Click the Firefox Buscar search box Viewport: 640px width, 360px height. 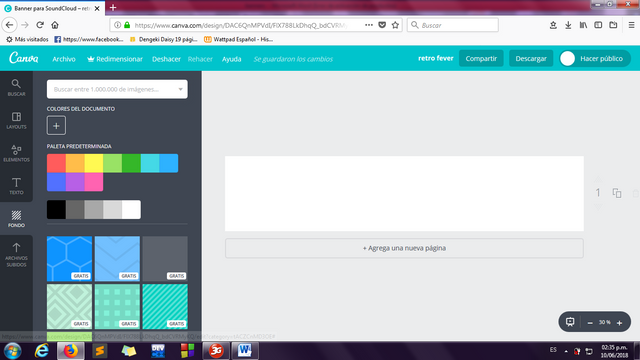coord(453,25)
